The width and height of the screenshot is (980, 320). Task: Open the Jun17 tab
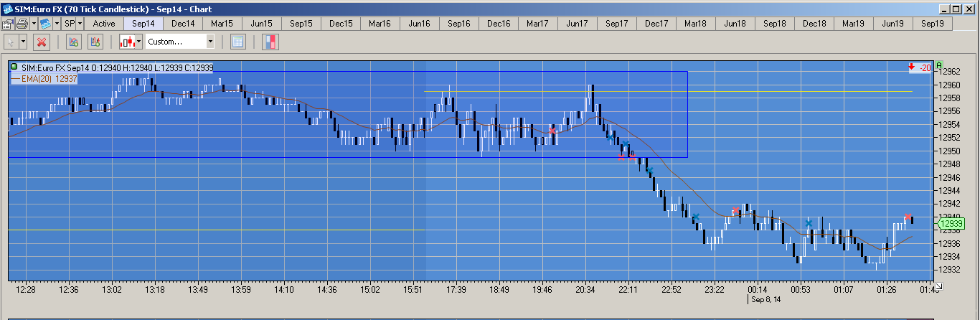click(x=578, y=24)
